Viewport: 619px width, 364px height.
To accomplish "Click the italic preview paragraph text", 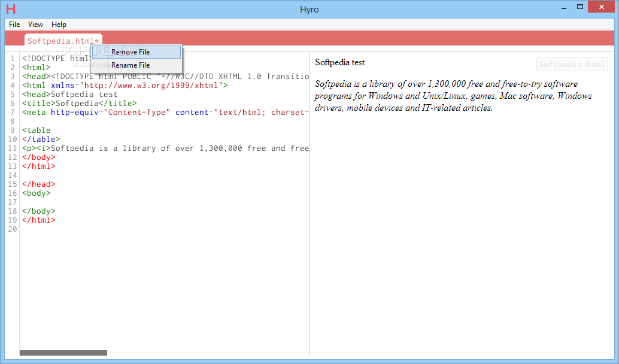I will [x=453, y=96].
